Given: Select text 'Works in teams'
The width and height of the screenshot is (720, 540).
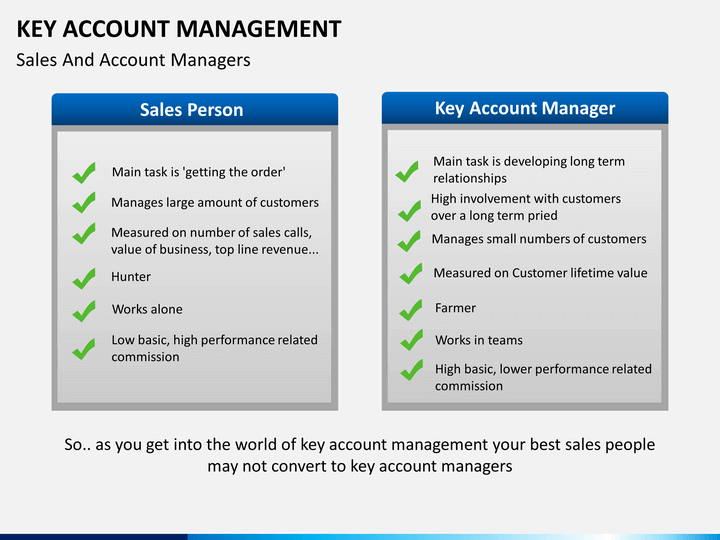Looking at the screenshot, I should pos(479,340).
